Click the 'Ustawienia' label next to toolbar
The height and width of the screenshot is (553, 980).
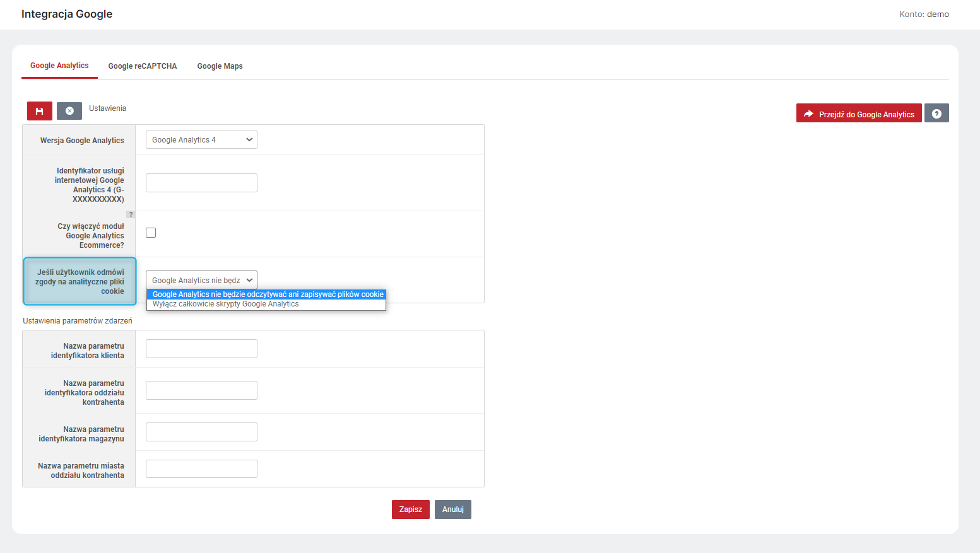coord(107,108)
